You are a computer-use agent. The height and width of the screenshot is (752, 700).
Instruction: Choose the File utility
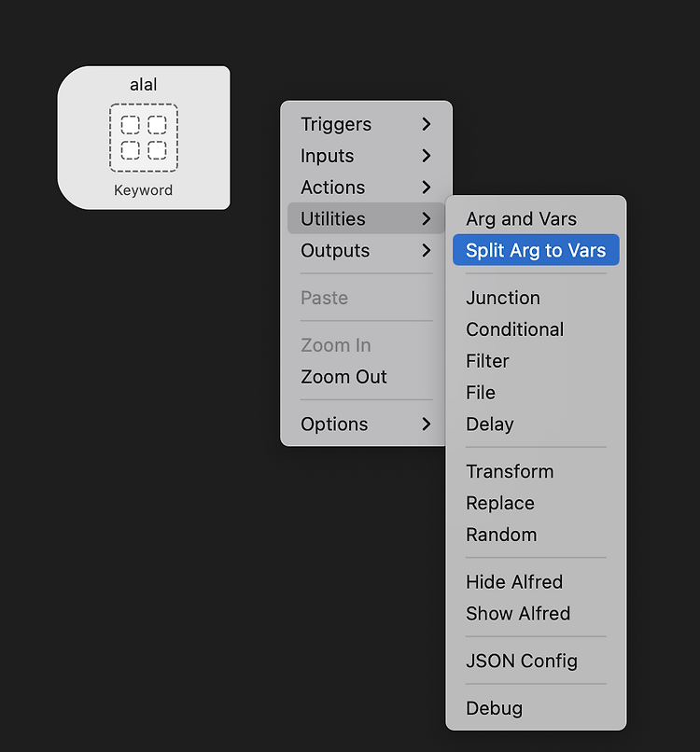[x=536, y=392]
